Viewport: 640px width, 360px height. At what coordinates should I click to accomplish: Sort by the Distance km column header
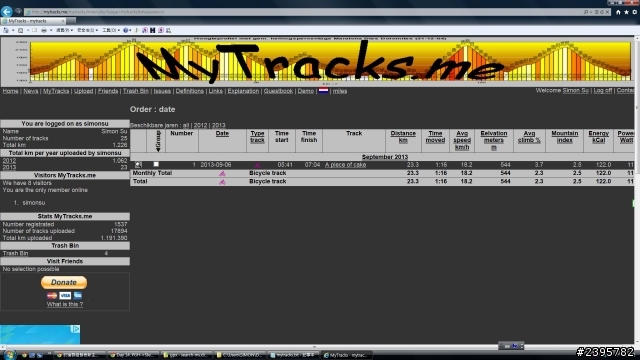pos(403,137)
